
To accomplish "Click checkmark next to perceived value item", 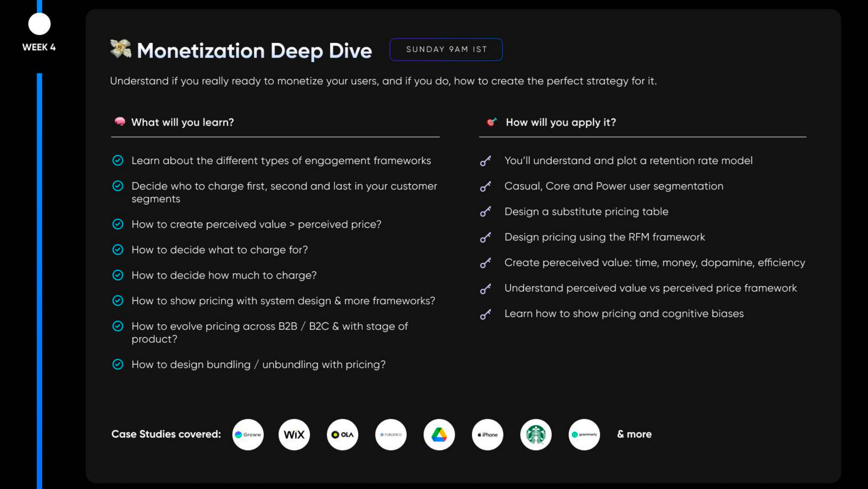I will pos(118,224).
